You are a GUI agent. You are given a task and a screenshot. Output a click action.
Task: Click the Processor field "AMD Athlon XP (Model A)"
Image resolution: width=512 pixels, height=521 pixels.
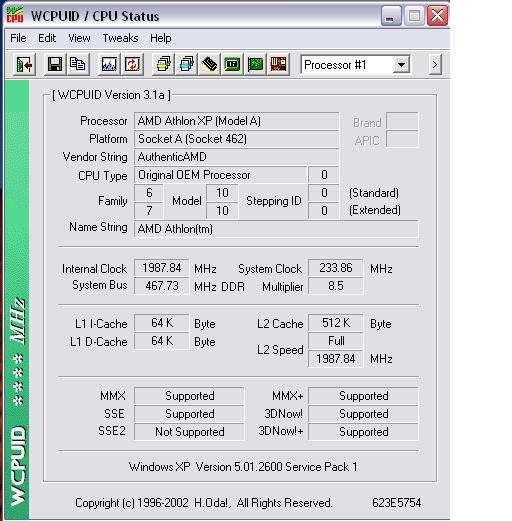(x=237, y=121)
